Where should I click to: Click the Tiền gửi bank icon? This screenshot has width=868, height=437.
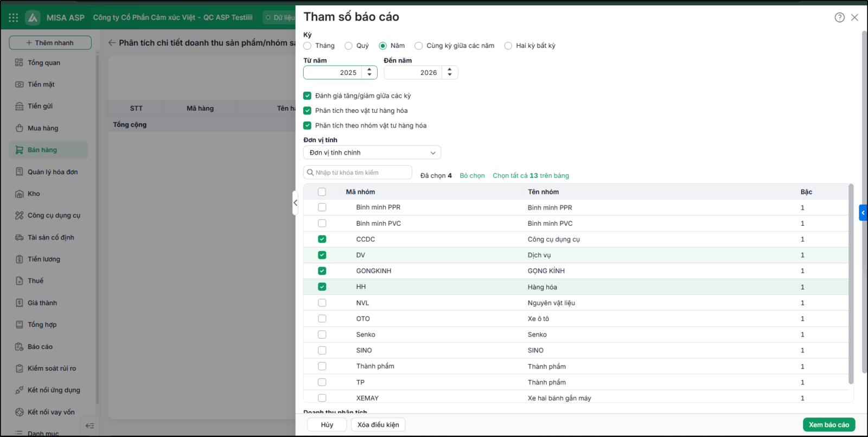pyautogui.click(x=19, y=106)
